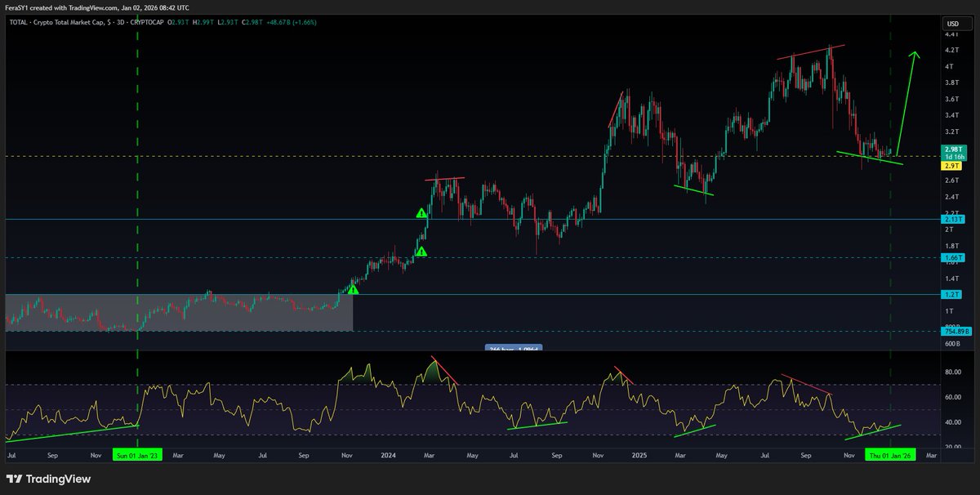Click the TradingView logo icon at bottom left

(x=13, y=479)
